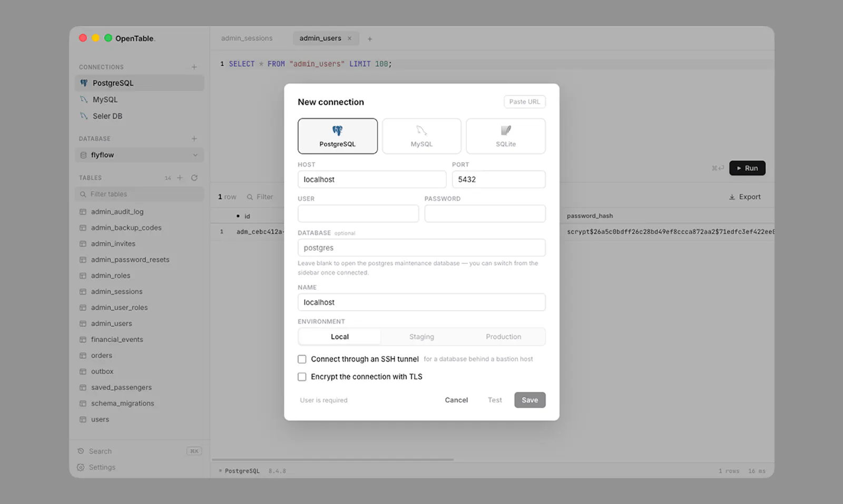Viewport: 843px width, 504px height.
Task: Export the query results
Action: (744, 197)
